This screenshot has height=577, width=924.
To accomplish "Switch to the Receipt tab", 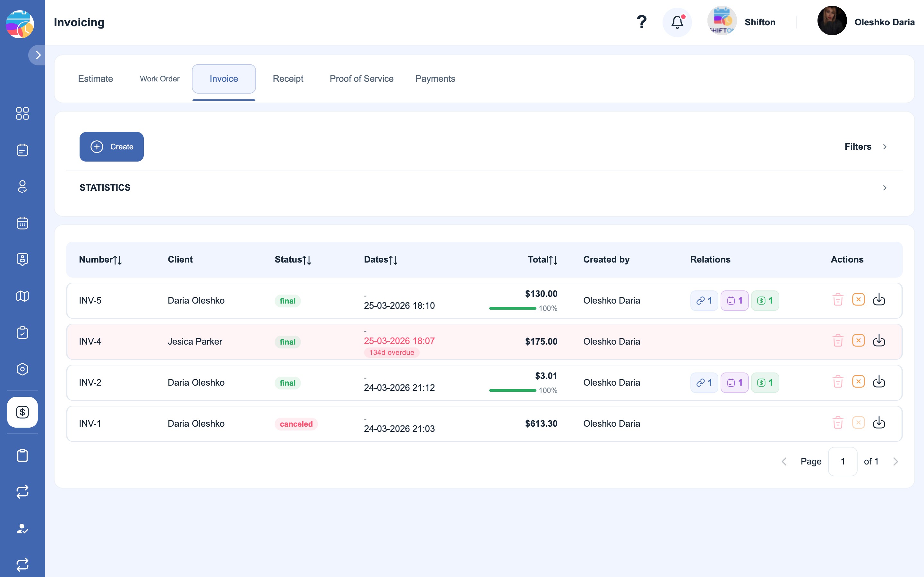I will [x=288, y=79].
